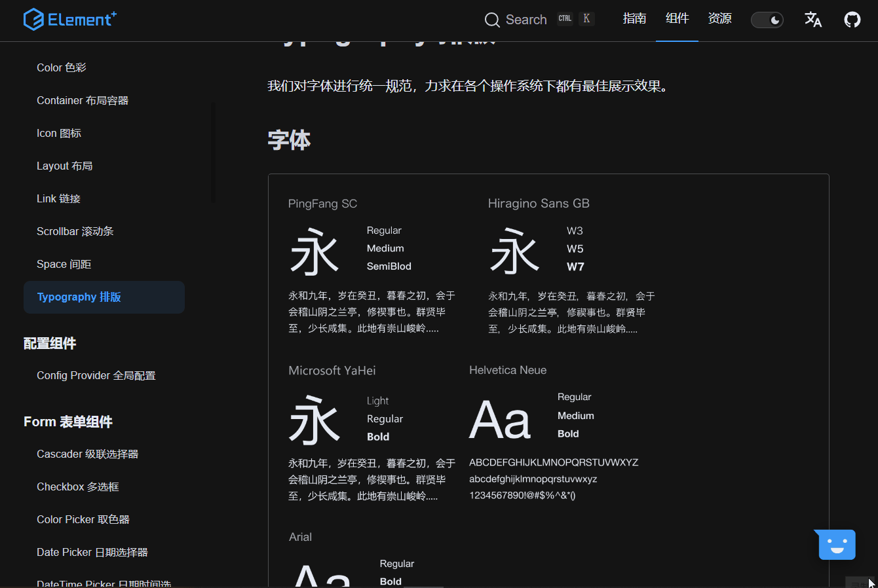878x588 pixels.
Task: Open Config Provider 全局配置 page
Action: (96, 375)
